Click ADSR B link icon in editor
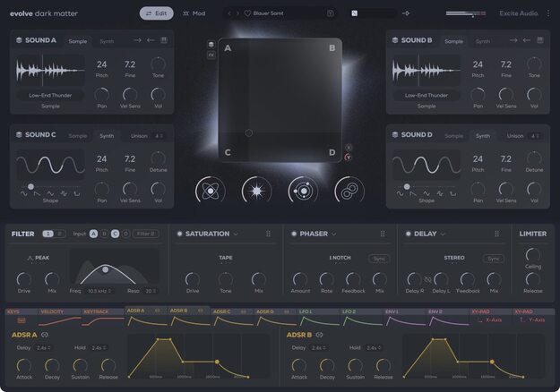Screen dimensions: 560x392 click(x=319, y=335)
